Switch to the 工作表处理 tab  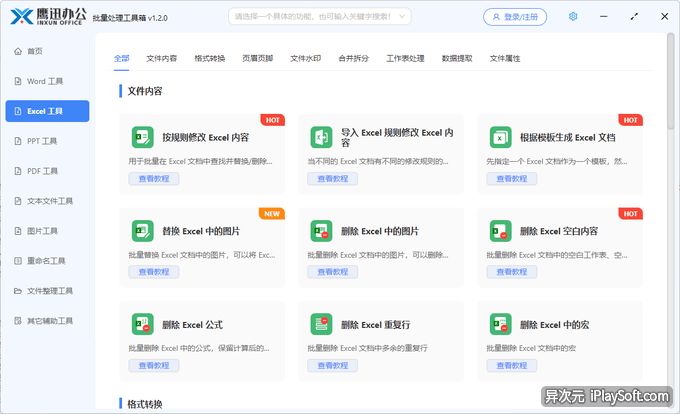click(405, 59)
